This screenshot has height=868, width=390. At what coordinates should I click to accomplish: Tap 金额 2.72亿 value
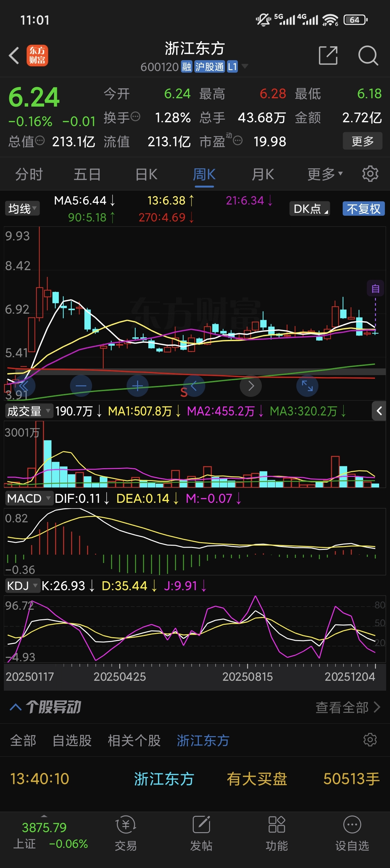(x=362, y=117)
